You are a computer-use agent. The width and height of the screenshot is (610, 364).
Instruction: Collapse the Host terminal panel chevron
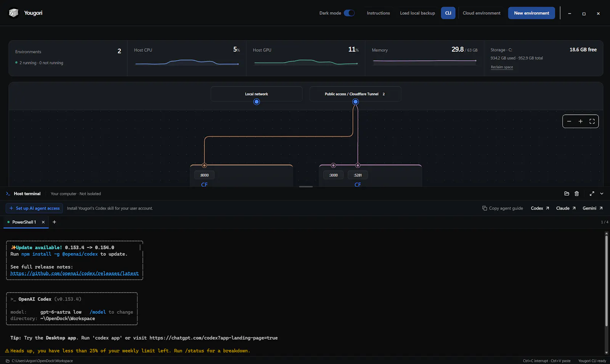click(x=602, y=194)
